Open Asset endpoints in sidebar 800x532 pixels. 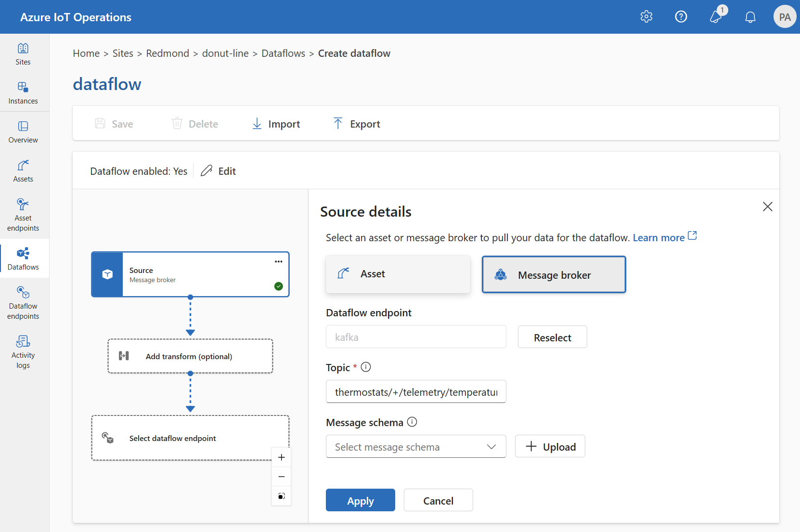23,215
